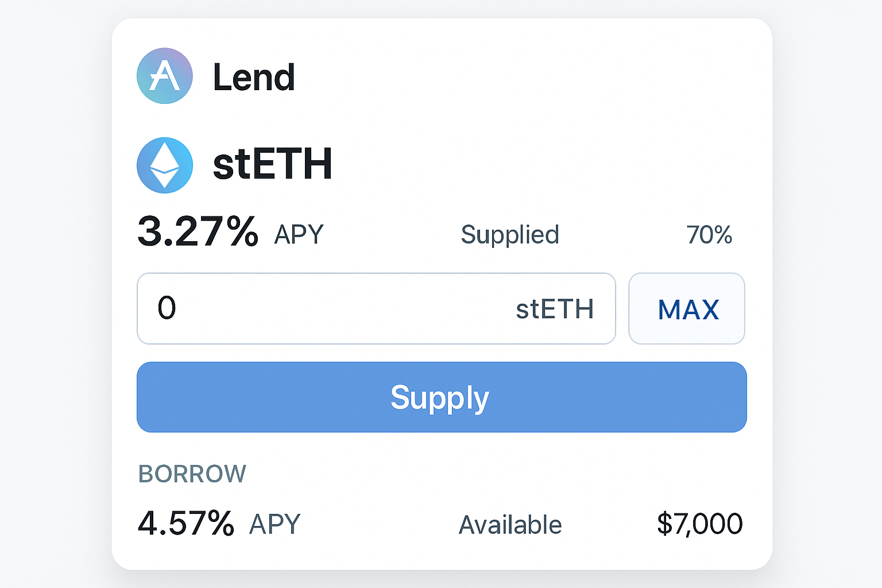The height and width of the screenshot is (588, 882).
Task: Click the Lend title label
Action: (254, 78)
